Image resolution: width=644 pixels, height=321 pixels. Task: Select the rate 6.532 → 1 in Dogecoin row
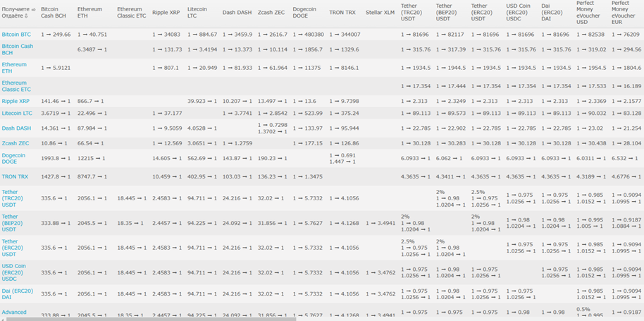[625, 158]
